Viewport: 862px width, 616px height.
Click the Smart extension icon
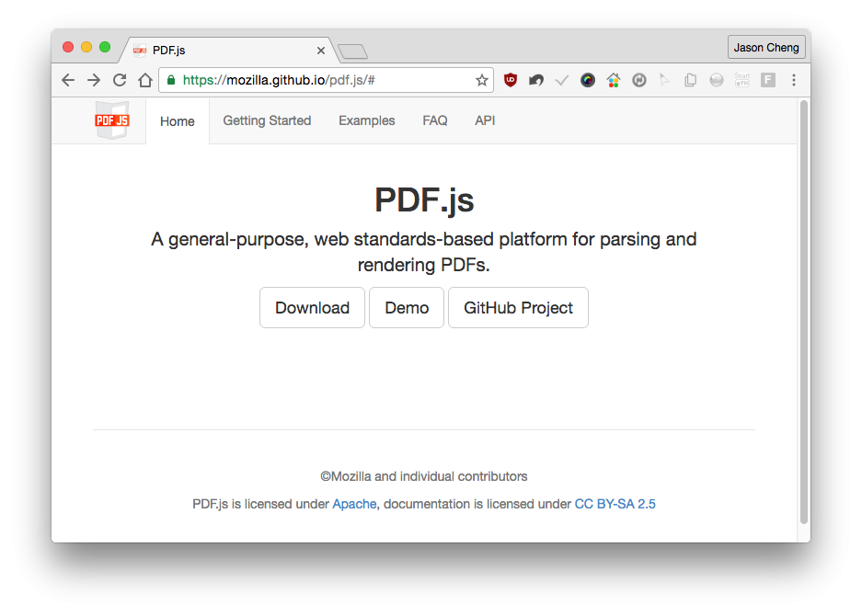click(742, 80)
